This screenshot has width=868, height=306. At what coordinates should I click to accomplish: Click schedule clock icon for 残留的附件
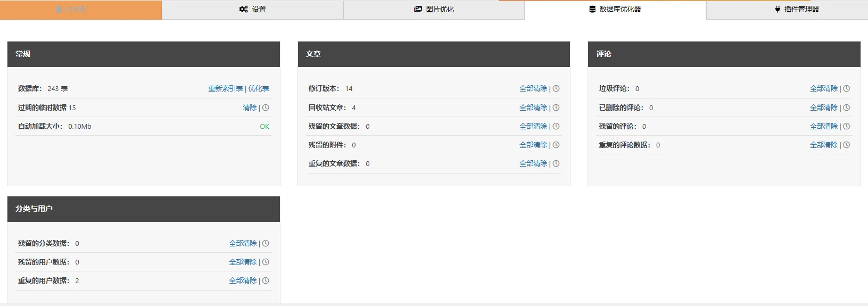(556, 145)
